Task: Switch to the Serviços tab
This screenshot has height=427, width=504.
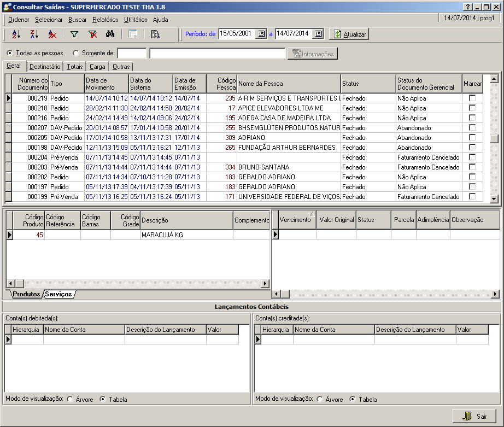Action: point(58,294)
